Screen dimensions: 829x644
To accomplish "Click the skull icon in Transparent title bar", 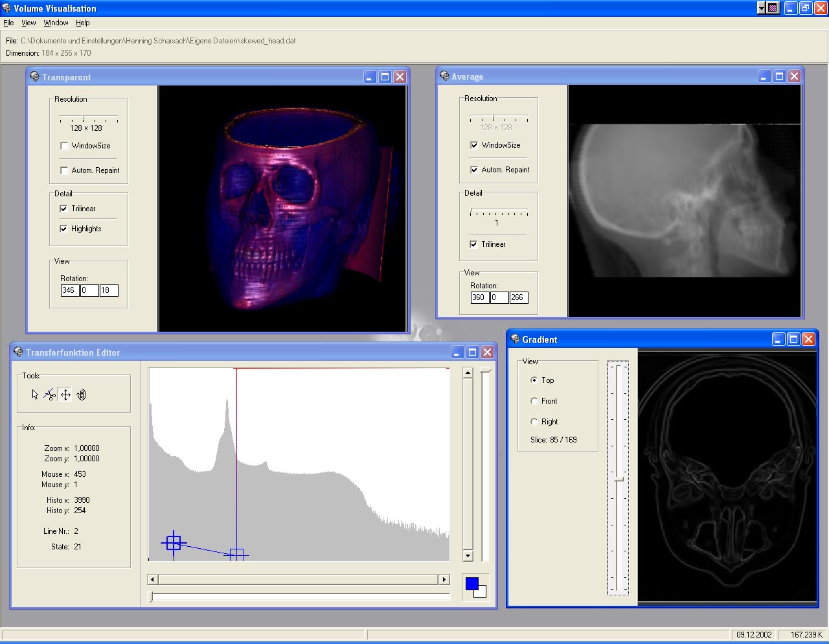I will click(x=34, y=76).
